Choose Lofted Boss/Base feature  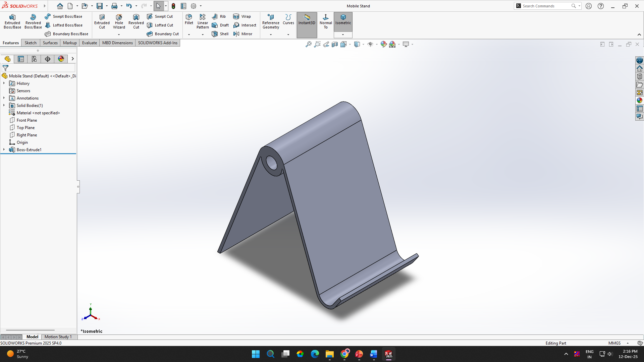(x=64, y=25)
